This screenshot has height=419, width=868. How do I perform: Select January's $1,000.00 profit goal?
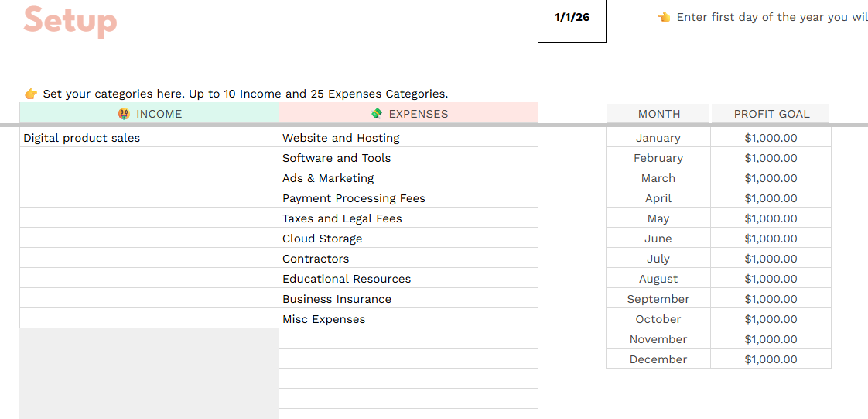[x=771, y=138]
